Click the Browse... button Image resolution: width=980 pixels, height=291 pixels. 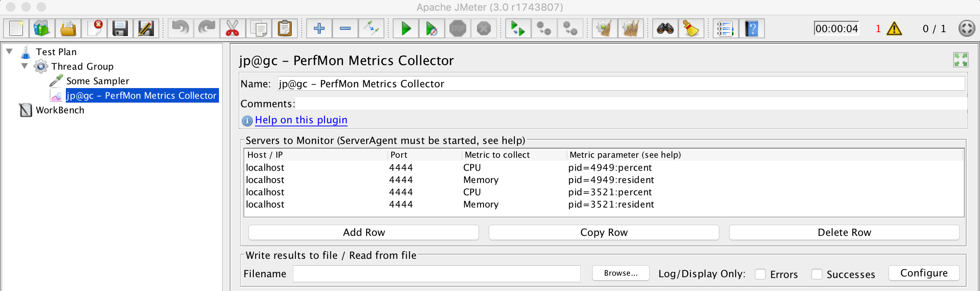[x=621, y=273]
